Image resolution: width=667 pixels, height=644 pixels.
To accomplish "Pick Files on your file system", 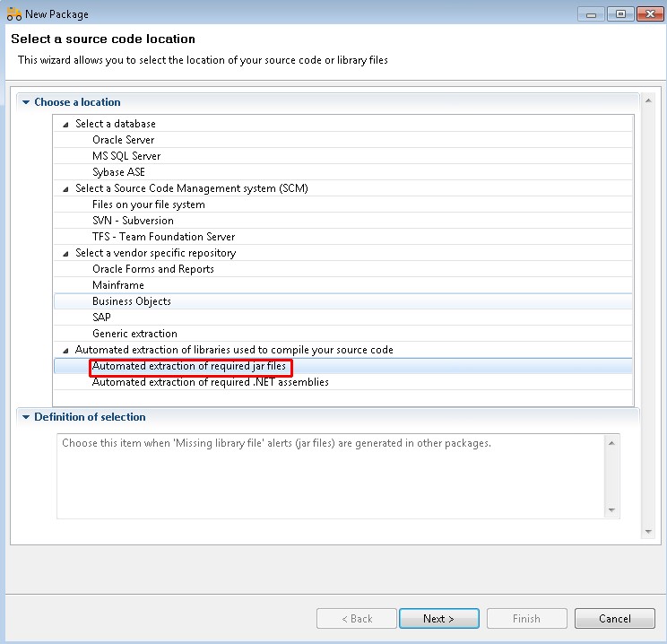I will pos(148,205).
